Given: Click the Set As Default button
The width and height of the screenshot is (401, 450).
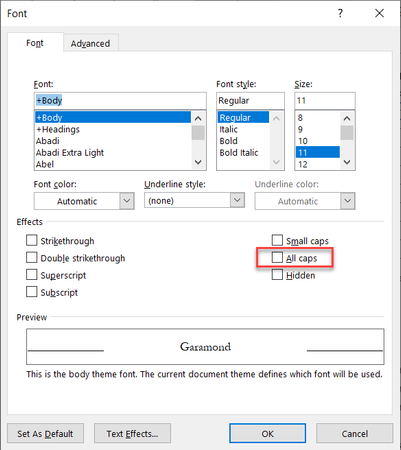Looking at the screenshot, I should tap(45, 433).
